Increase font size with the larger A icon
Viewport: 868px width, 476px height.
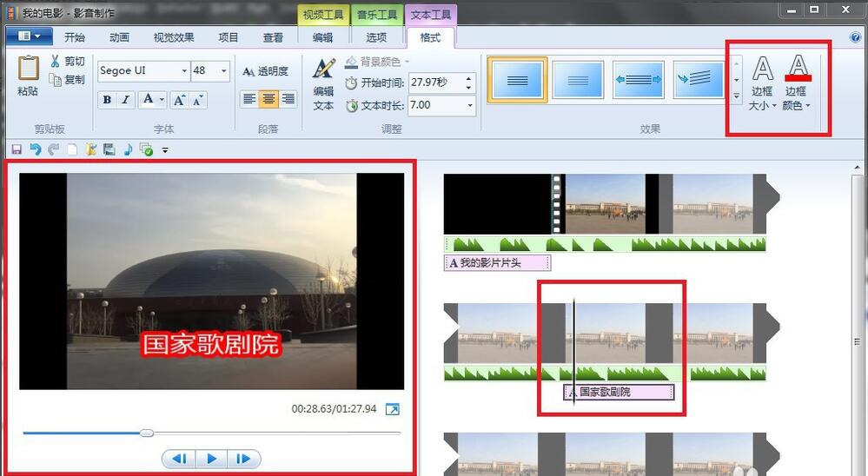click(x=179, y=100)
